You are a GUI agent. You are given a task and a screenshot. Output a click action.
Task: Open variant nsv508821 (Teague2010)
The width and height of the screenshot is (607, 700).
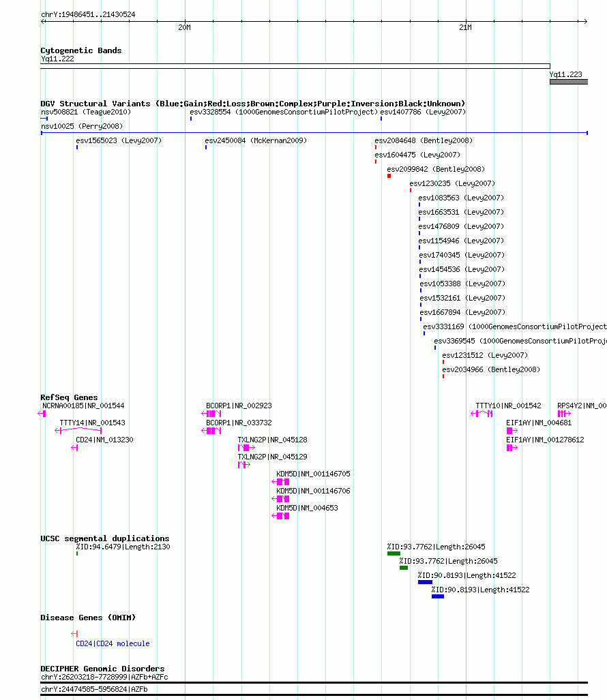[86, 112]
